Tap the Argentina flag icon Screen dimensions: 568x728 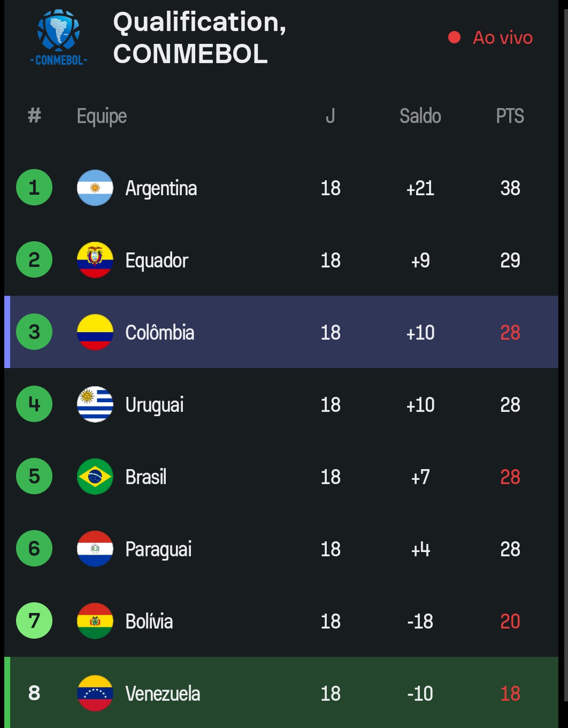click(x=95, y=188)
